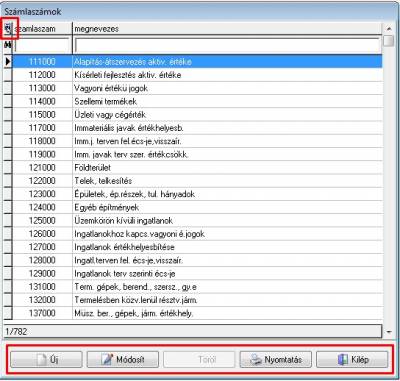Screen dimensions: 400x381
Task: Click scrollbar down arrow
Action: [x=389, y=332]
